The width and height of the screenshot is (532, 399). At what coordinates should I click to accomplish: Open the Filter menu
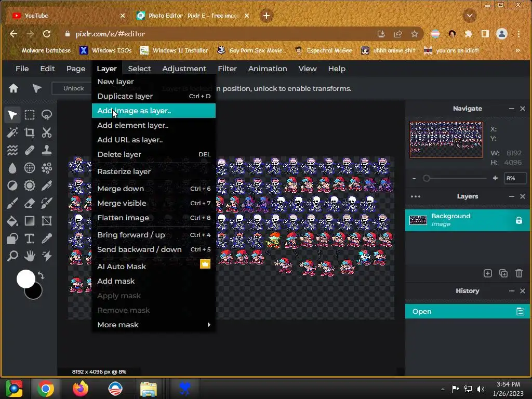[227, 69]
